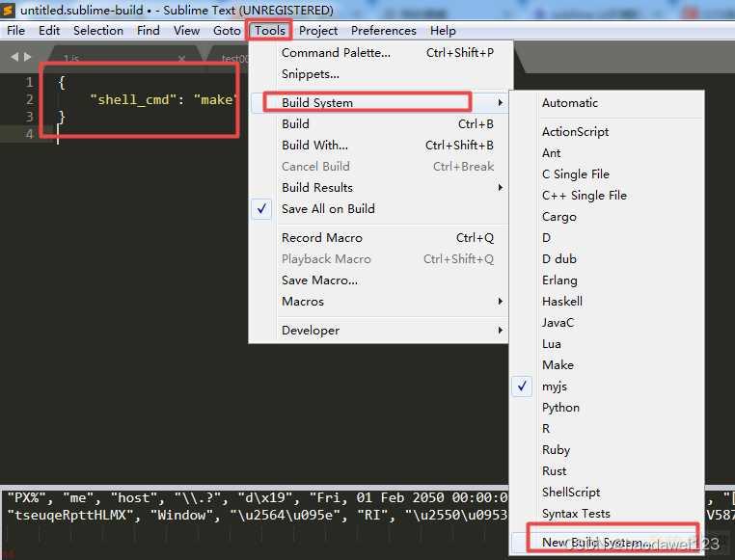This screenshot has width=735, height=560.
Task: Select C Single File build system
Action: (x=608, y=174)
